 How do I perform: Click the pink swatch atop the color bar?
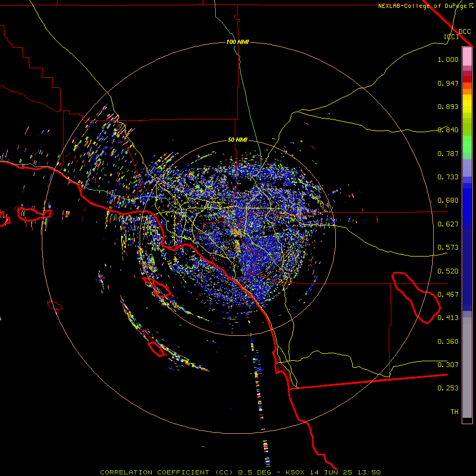(467, 56)
